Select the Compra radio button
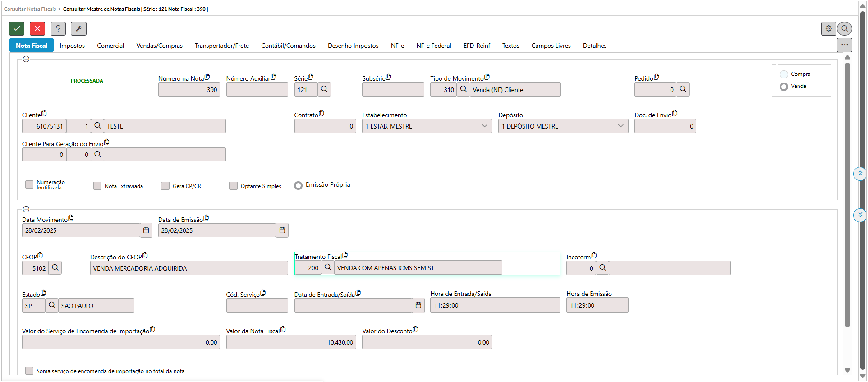Viewport: 868px width, 382px height. point(784,74)
